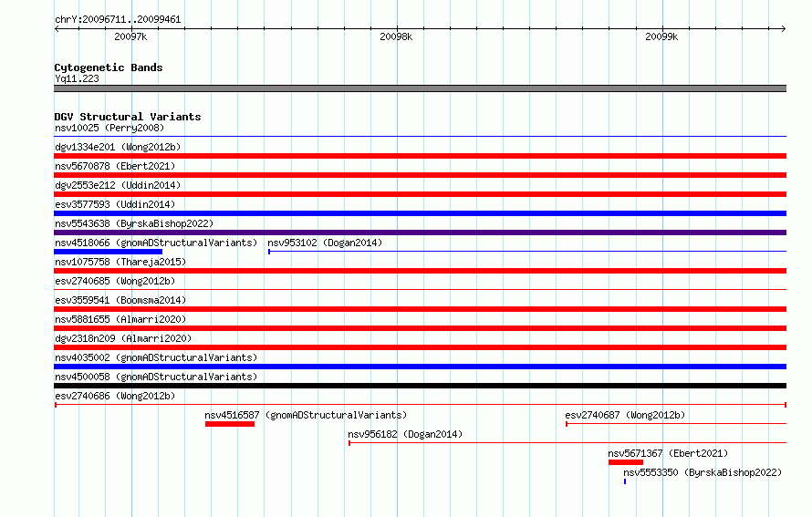Click the nsv10025 (Perry2008) variant label
Image resolution: width=812 pixels, height=517 pixels.
point(109,128)
